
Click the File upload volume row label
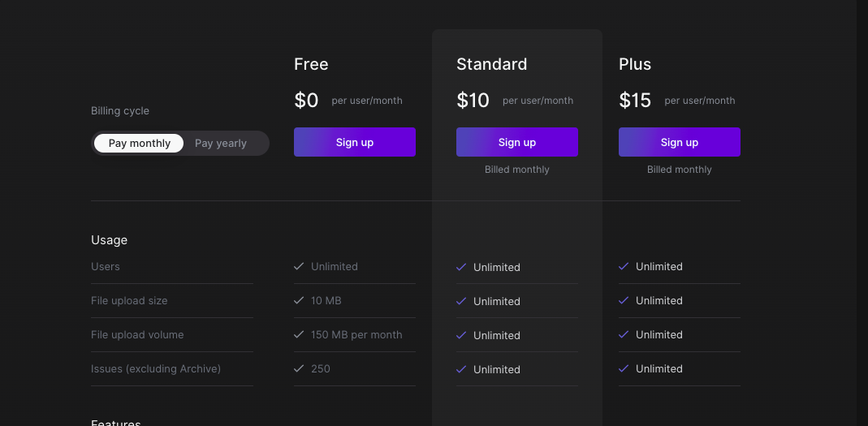click(137, 334)
